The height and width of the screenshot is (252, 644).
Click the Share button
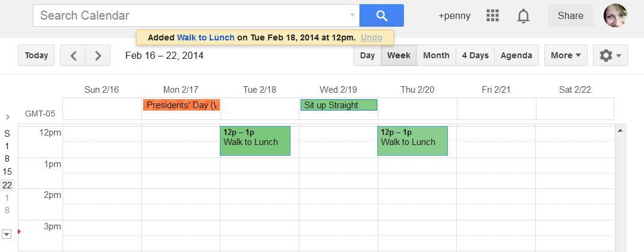coord(570,15)
